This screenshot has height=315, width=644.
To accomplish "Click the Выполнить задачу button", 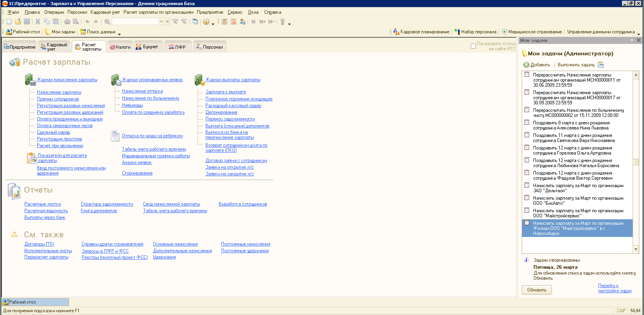I will [x=576, y=65].
